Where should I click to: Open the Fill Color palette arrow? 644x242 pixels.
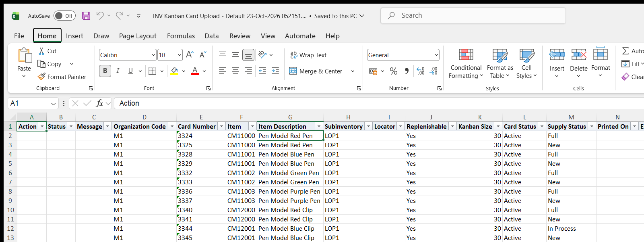point(184,71)
